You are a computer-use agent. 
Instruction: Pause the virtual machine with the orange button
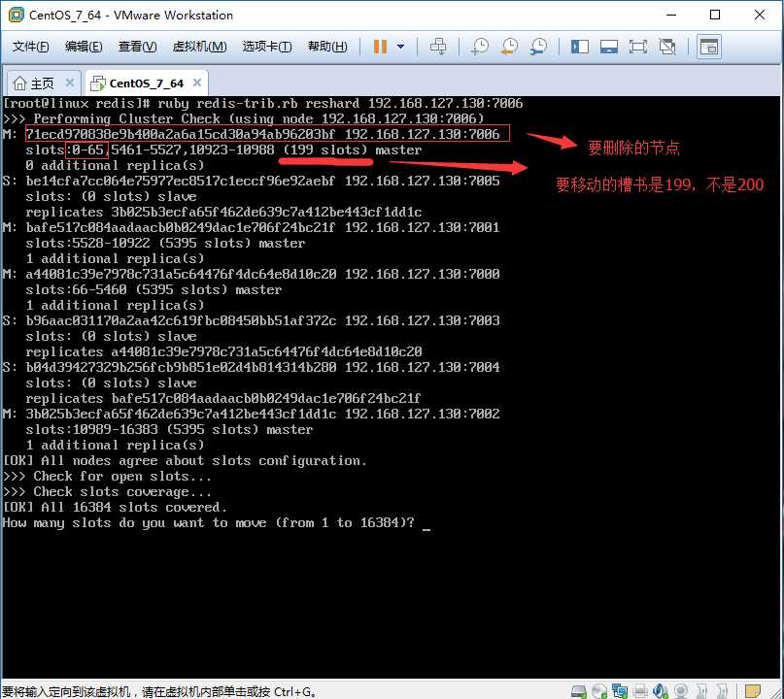(x=381, y=47)
